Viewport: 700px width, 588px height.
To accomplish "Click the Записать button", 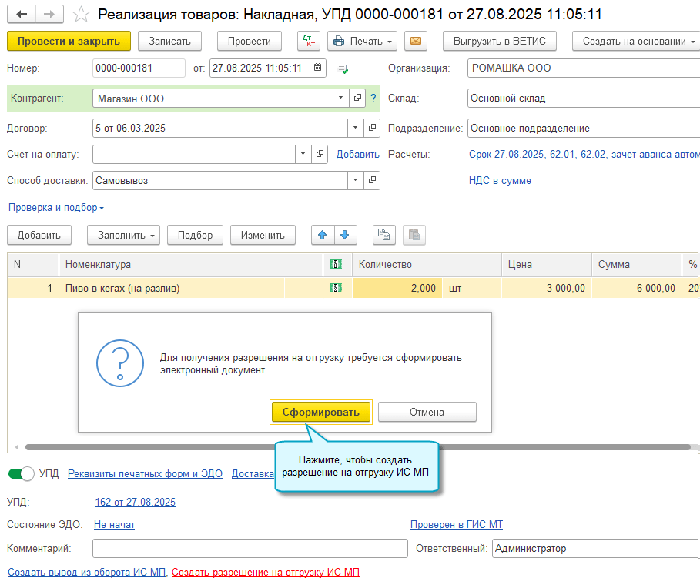I will pos(169,41).
